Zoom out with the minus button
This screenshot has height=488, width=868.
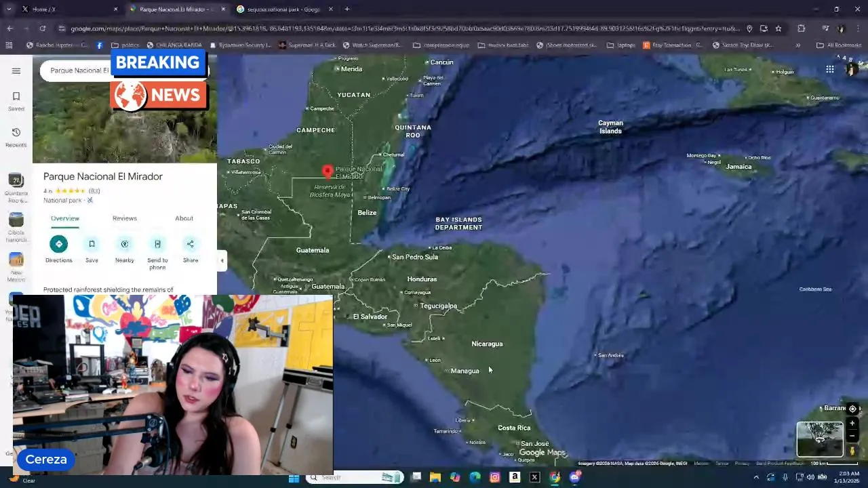coord(852,436)
